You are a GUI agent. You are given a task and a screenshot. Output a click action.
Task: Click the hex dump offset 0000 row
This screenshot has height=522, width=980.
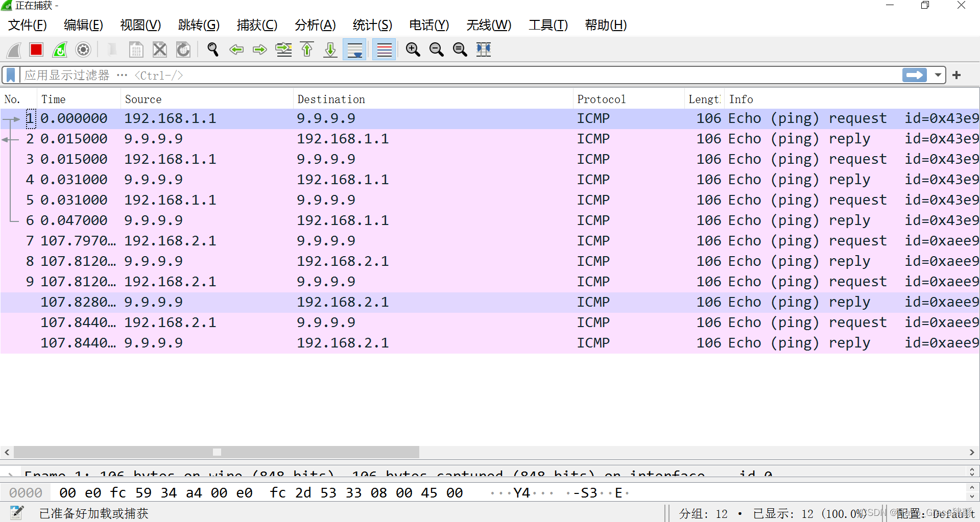tap(483, 492)
